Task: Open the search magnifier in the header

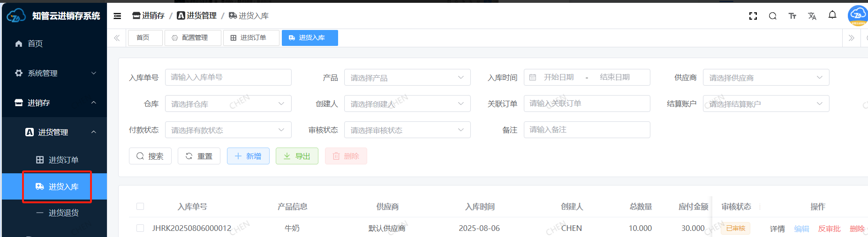Action: coord(773,16)
